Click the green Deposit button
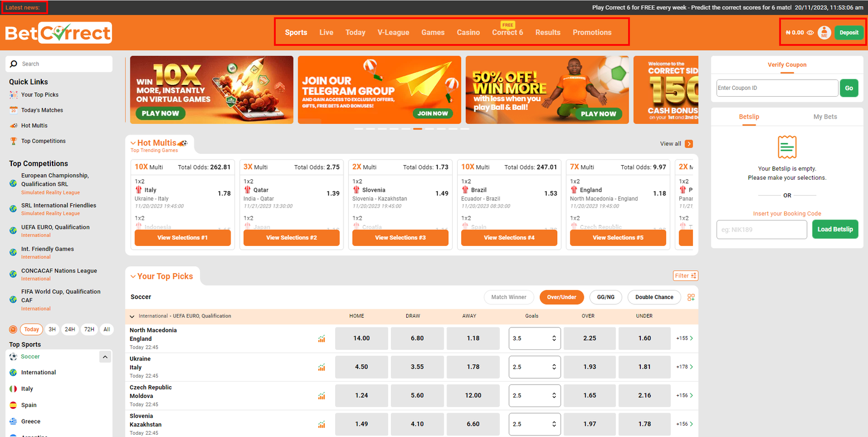The height and width of the screenshot is (437, 868). point(849,32)
